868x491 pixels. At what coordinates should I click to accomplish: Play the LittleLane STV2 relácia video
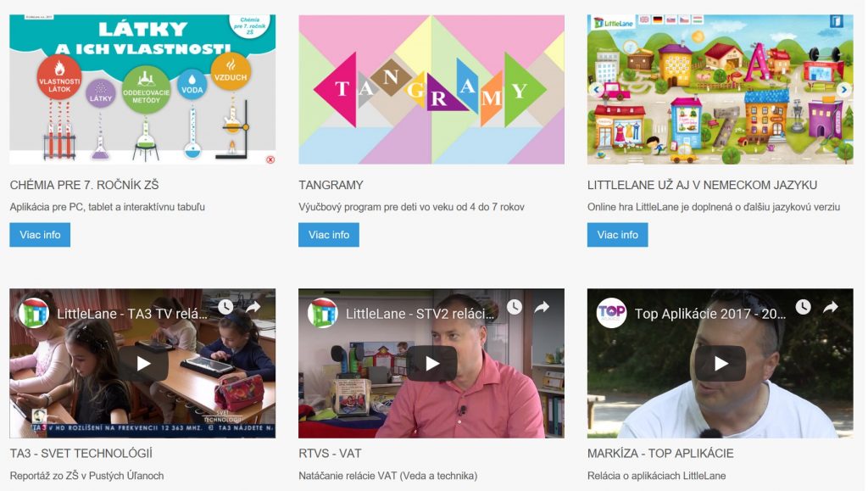431,364
